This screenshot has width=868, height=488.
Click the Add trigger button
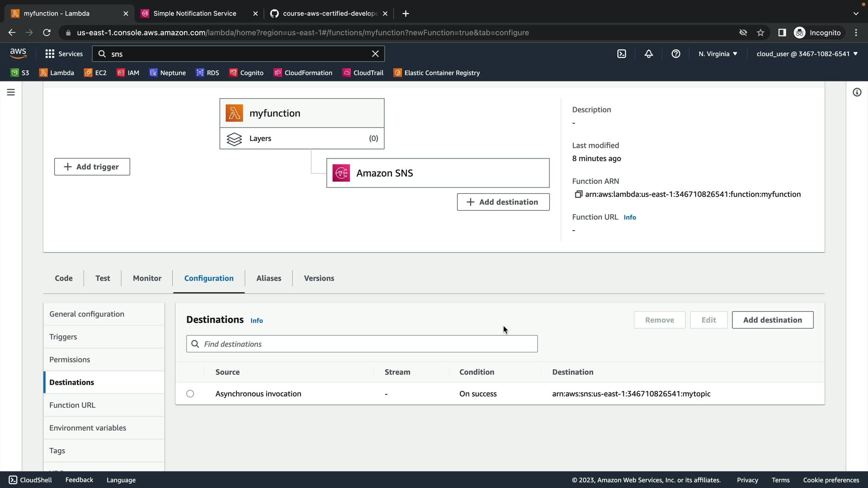pos(92,167)
